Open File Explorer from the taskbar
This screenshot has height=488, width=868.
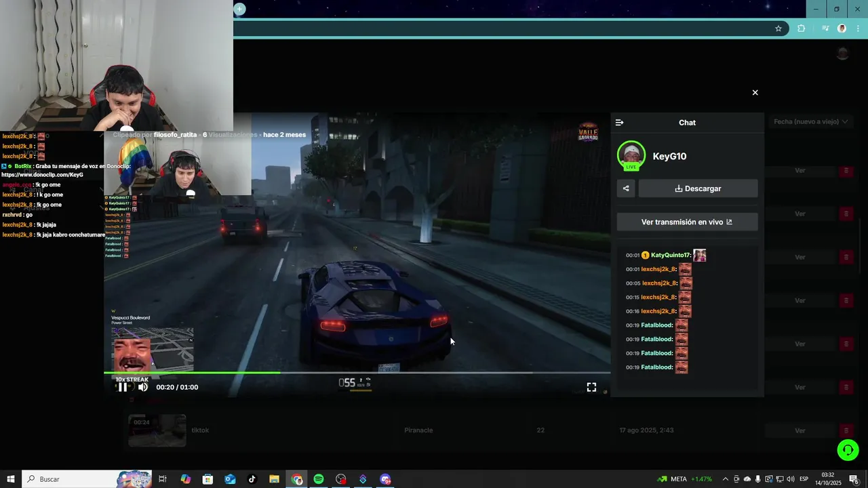tap(274, 479)
